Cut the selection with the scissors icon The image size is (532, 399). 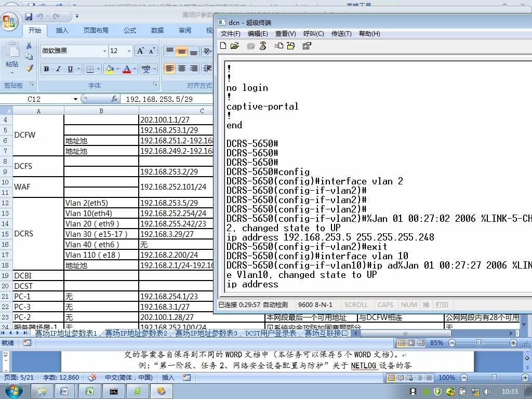click(x=29, y=46)
